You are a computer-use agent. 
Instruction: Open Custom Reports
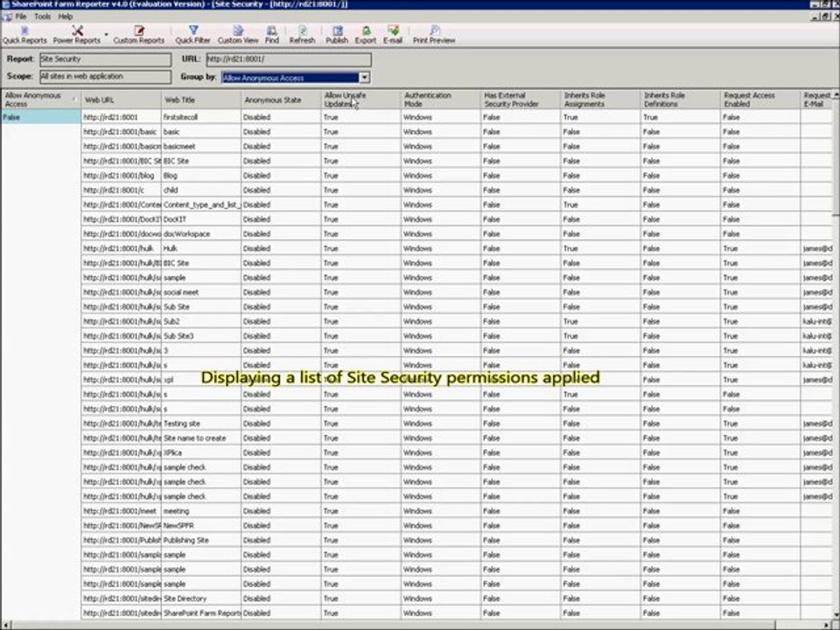coord(139,35)
